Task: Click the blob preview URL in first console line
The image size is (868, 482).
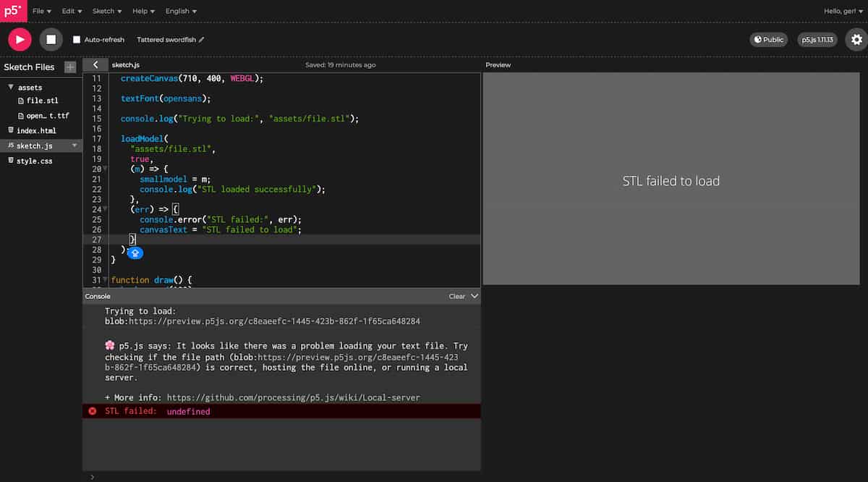Action: tap(263, 321)
